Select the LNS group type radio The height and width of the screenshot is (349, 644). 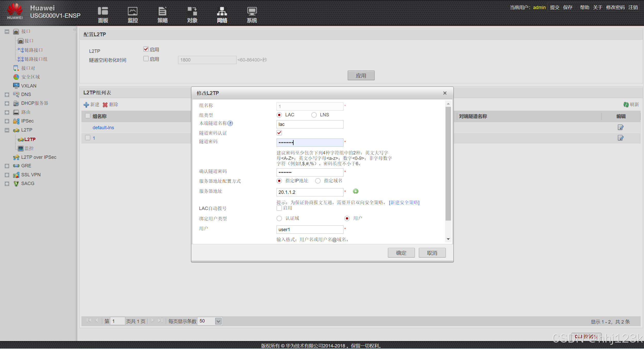point(314,115)
